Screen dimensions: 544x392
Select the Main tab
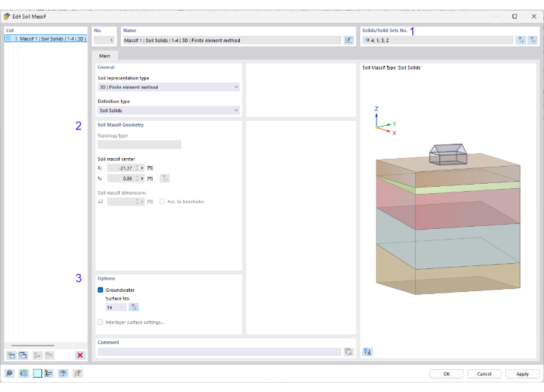[105, 56]
